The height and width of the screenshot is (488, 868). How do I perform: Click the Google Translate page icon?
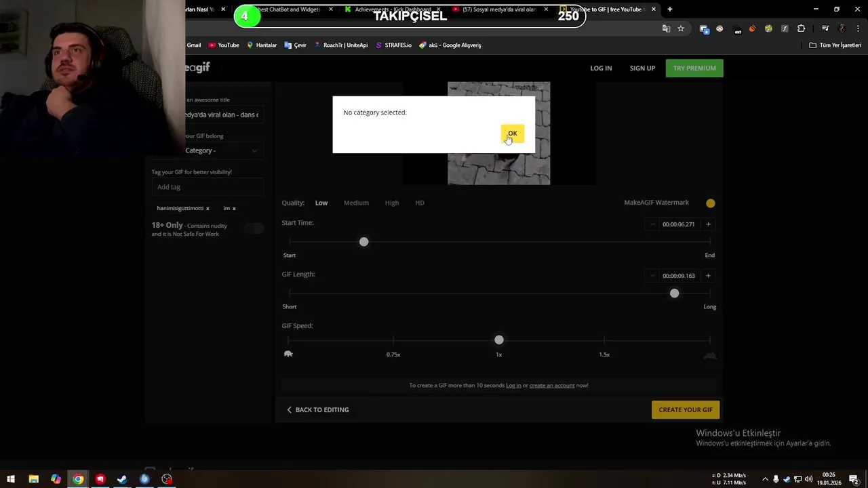666,28
